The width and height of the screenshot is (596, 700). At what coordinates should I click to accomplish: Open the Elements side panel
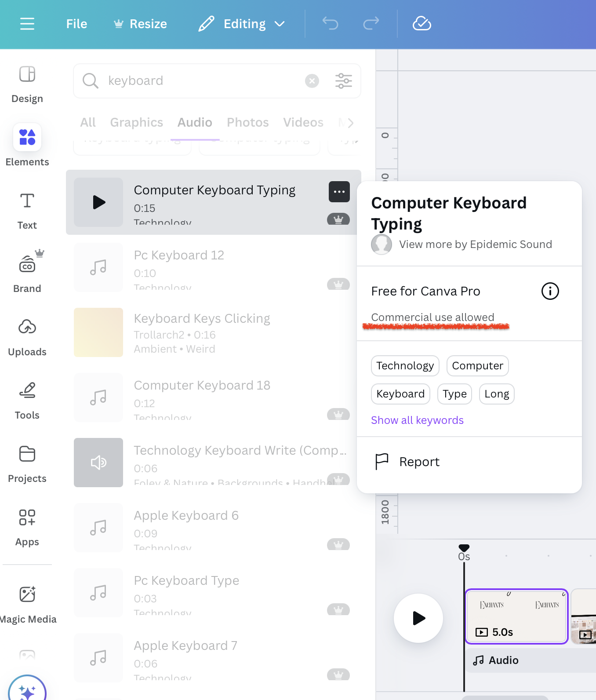pyautogui.click(x=27, y=145)
